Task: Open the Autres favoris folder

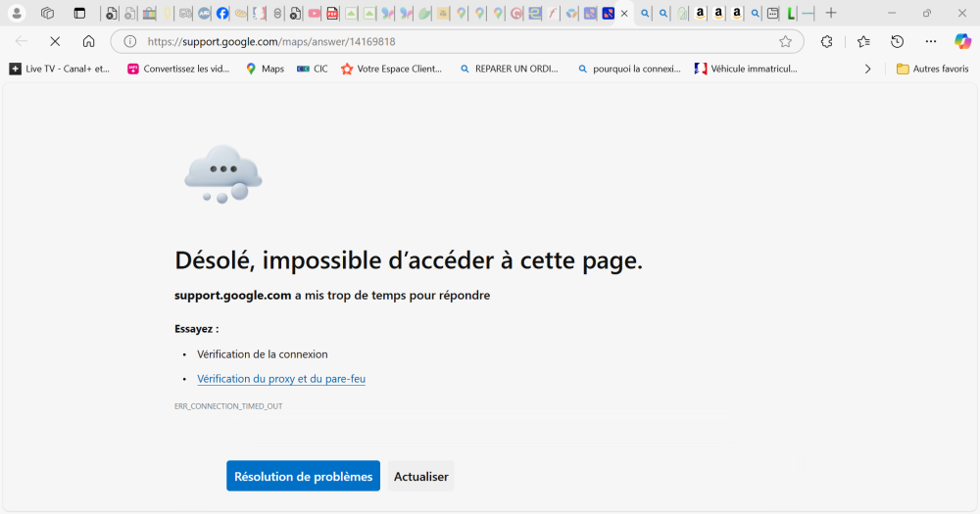Action: point(932,69)
